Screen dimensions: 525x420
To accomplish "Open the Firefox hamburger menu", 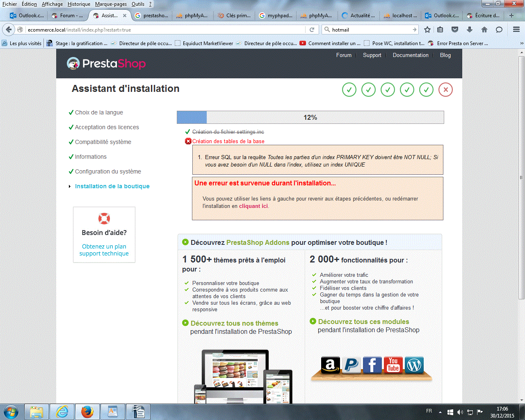I will coord(516,30).
